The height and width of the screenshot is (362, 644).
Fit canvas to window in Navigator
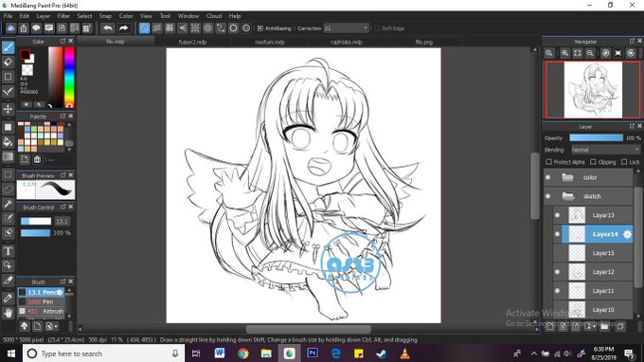pos(578,53)
